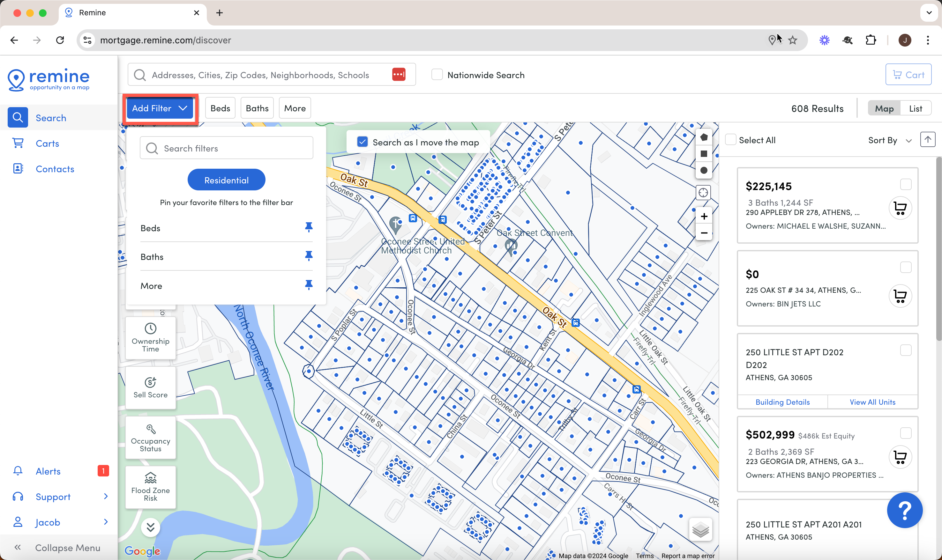Click the Residential filter button

pos(226,180)
